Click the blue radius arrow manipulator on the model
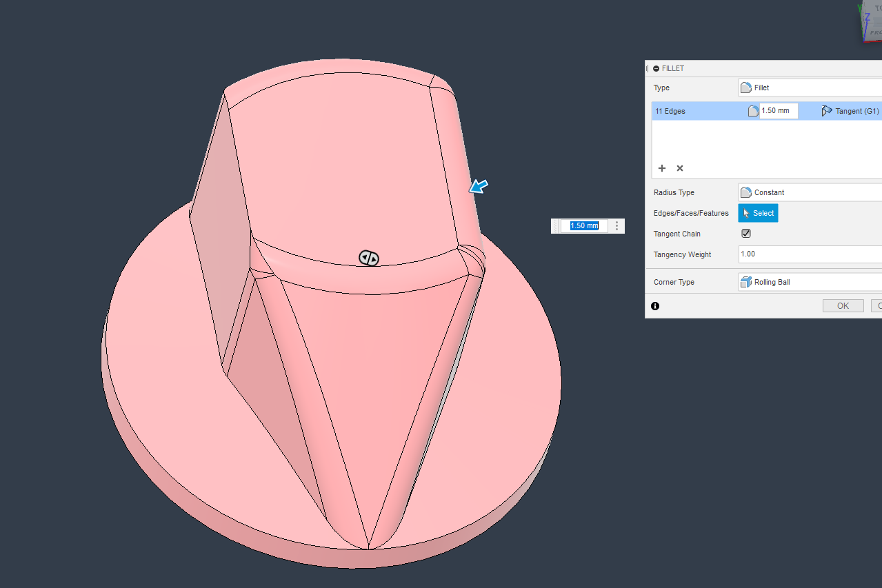The height and width of the screenshot is (588, 882). [479, 186]
